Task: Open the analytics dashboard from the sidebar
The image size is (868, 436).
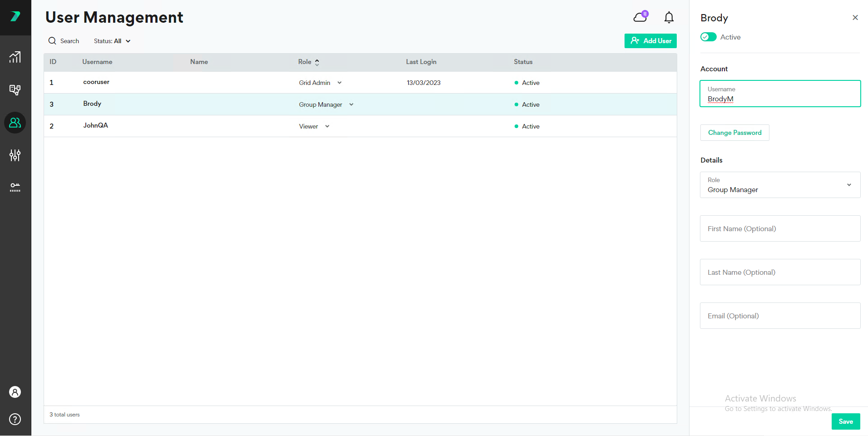Action: [x=15, y=57]
